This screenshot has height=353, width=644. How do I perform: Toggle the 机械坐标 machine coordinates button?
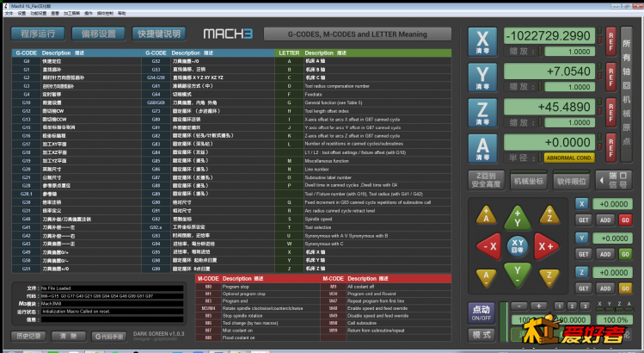[529, 181]
